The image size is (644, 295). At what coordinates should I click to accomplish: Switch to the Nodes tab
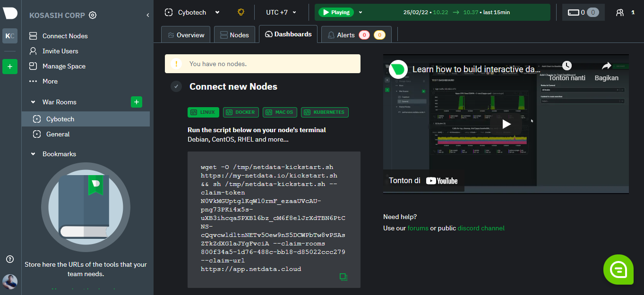pyautogui.click(x=234, y=35)
